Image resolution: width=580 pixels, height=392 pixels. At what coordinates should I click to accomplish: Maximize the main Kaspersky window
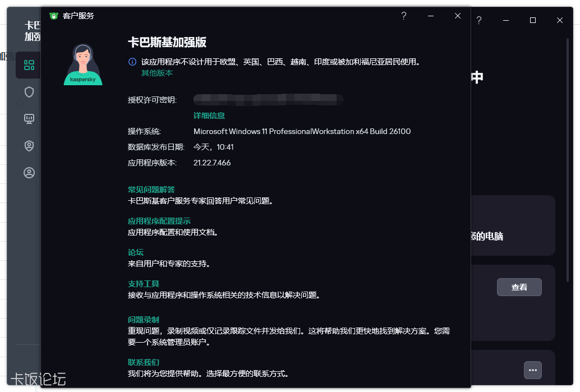pos(533,20)
